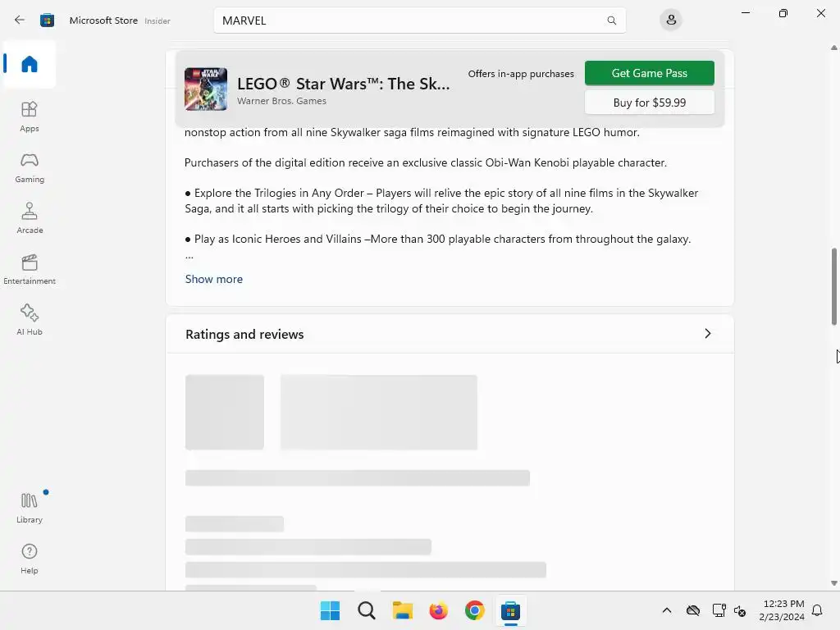
Task: Click the muted volume tray icon
Action: [x=740, y=610]
